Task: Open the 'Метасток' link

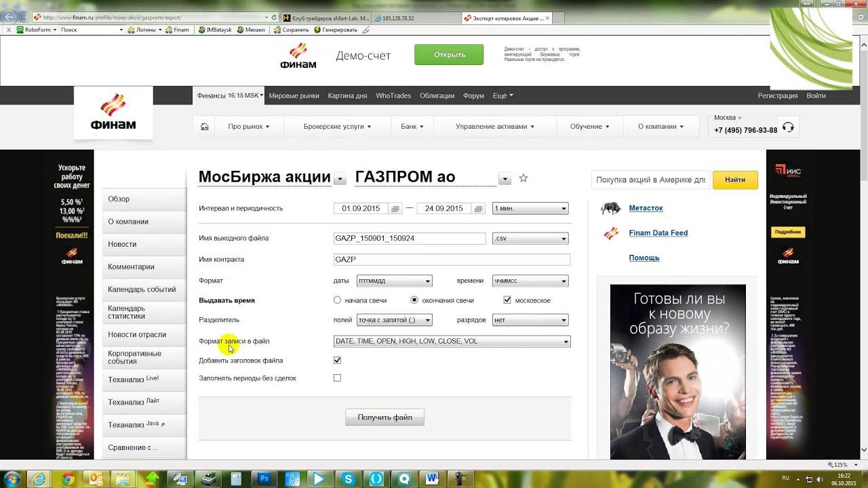Action: [646, 208]
